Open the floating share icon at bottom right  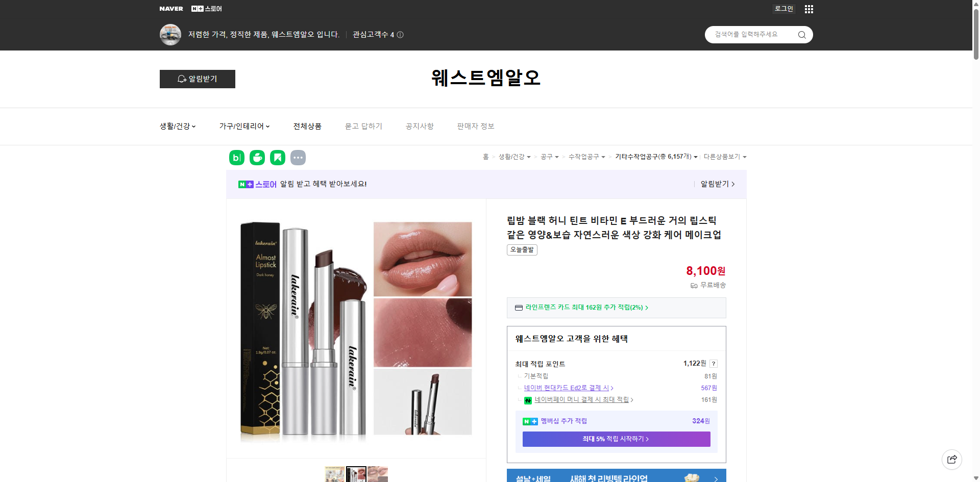pos(952,459)
